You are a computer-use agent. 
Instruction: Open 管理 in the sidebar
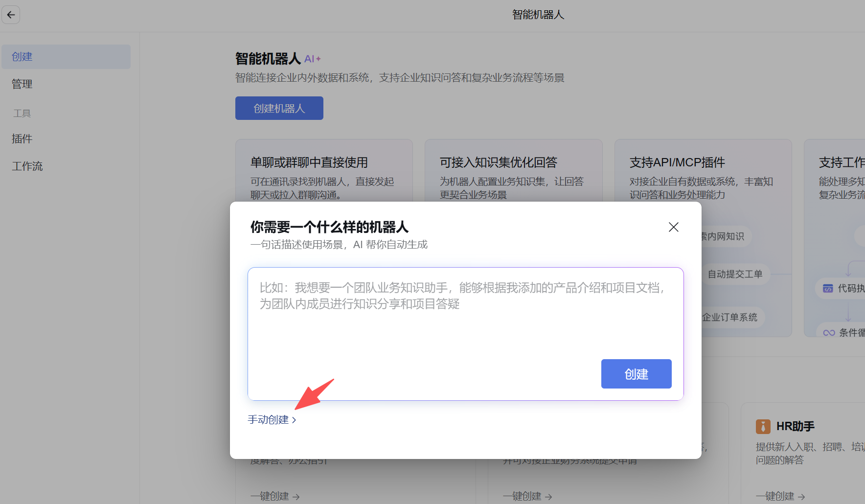click(22, 84)
